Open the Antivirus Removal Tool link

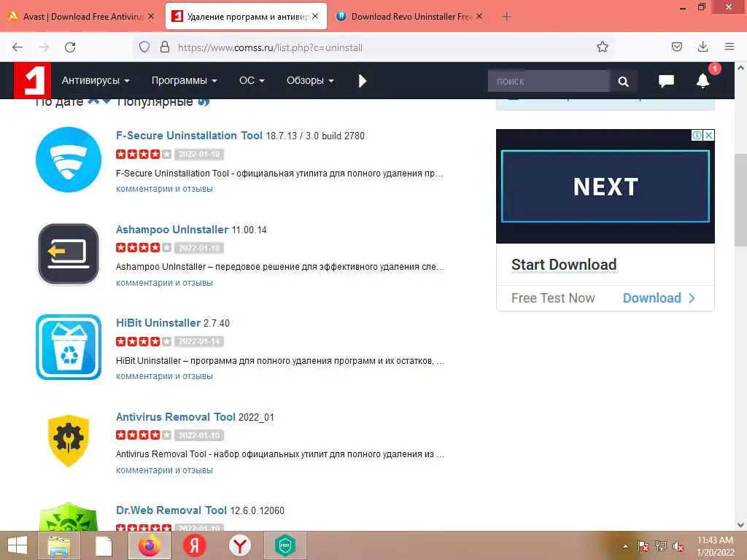click(175, 417)
